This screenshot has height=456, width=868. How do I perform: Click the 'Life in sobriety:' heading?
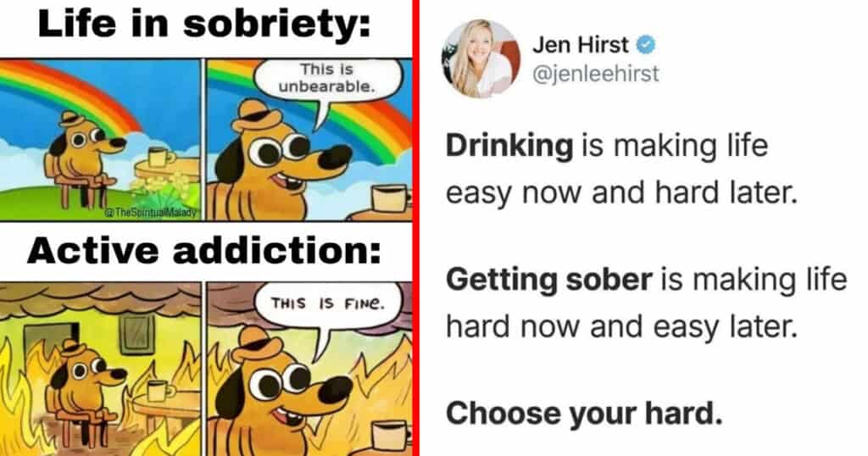point(204,25)
